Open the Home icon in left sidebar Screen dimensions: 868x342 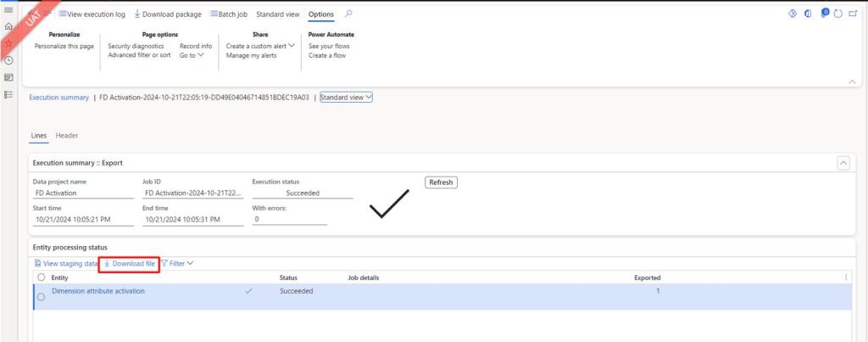click(8, 26)
